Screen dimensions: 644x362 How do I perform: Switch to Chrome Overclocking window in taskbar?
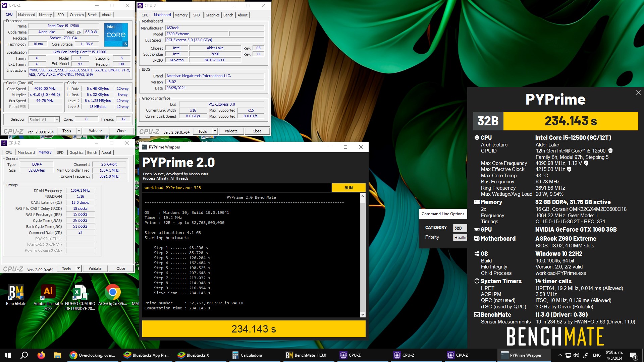pos(93,355)
